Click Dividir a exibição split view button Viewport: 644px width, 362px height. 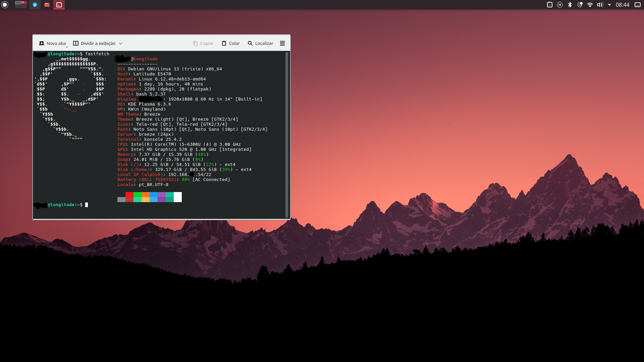94,43
